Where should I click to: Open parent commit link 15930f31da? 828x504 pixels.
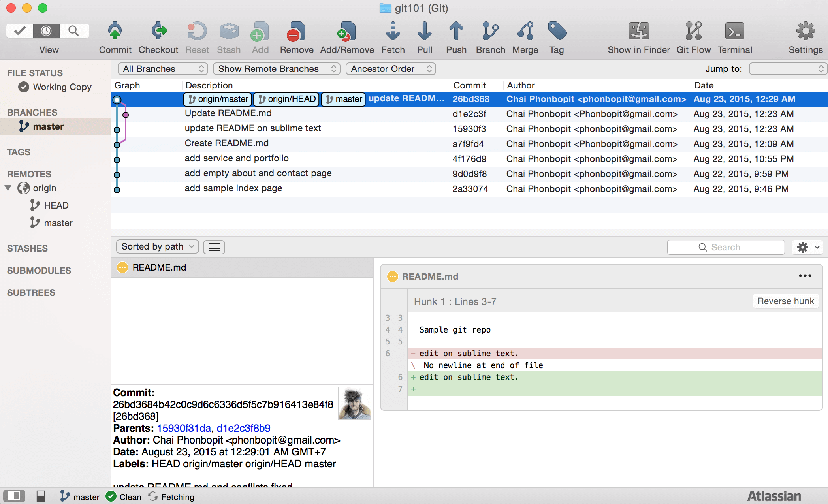184,428
